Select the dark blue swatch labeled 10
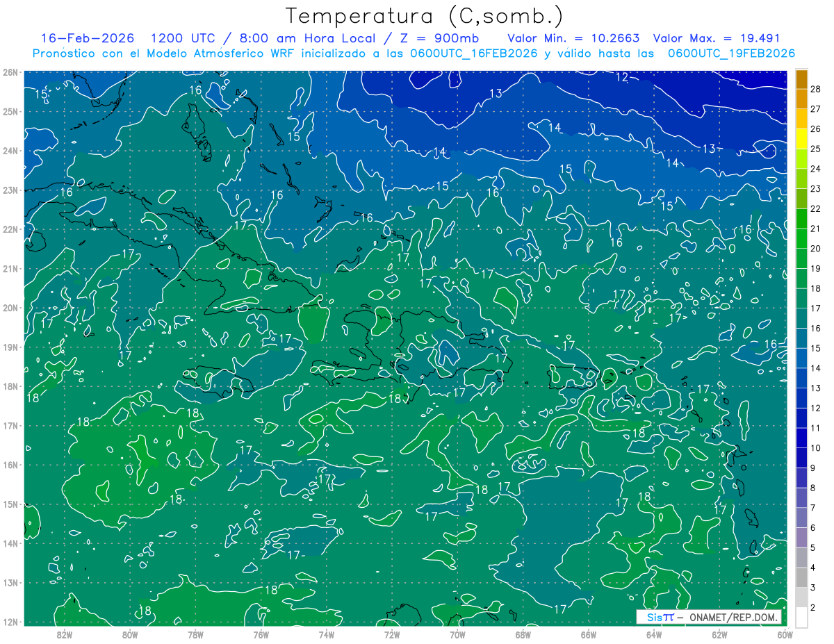Image resolution: width=834 pixels, height=644 pixels. pyautogui.click(x=801, y=438)
